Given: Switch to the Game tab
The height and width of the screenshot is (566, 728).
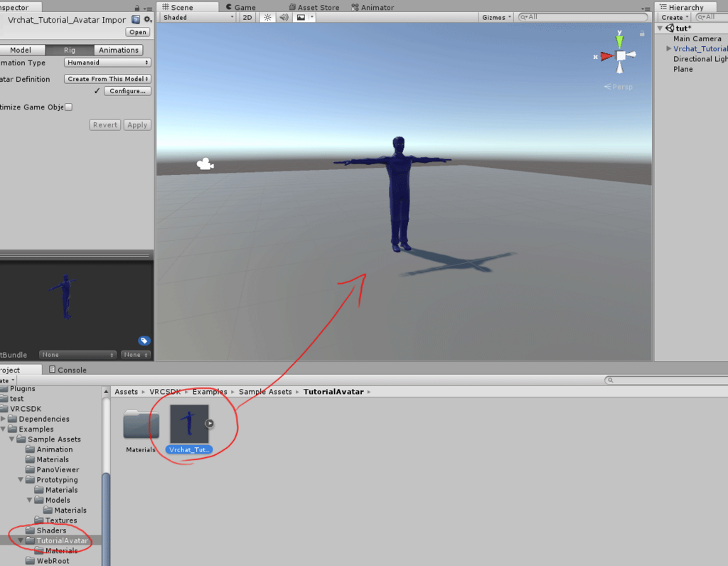Looking at the screenshot, I should pyautogui.click(x=240, y=7).
